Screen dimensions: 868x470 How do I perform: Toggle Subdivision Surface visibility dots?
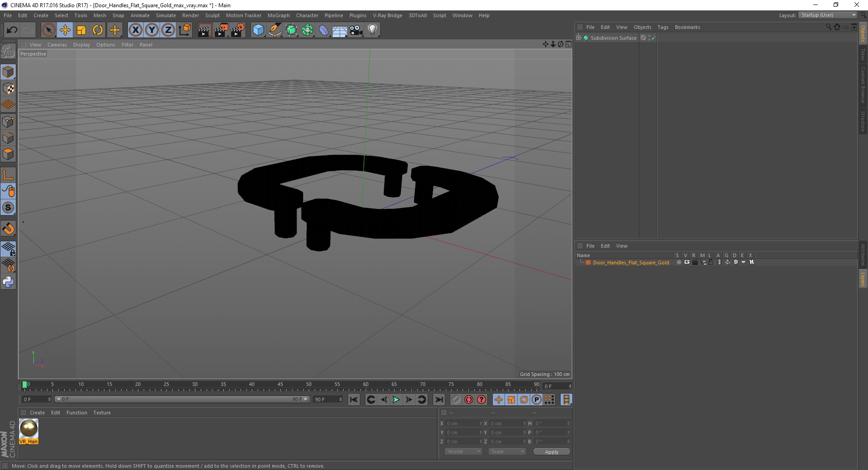(650, 38)
